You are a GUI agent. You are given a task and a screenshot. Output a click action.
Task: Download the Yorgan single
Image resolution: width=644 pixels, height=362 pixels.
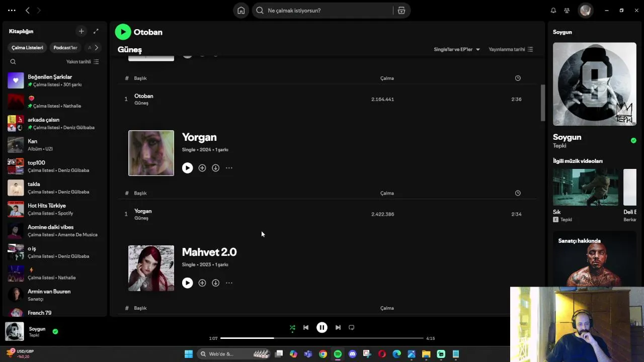click(x=215, y=168)
